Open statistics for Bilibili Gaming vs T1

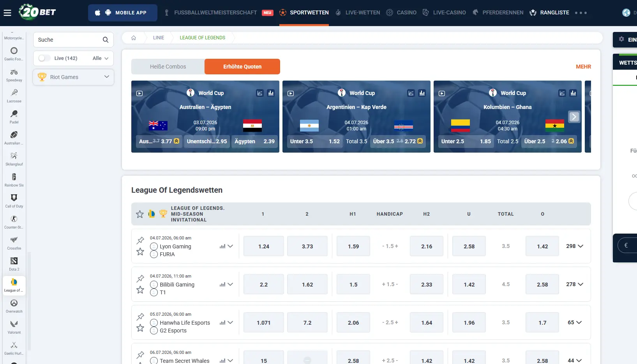tap(222, 285)
